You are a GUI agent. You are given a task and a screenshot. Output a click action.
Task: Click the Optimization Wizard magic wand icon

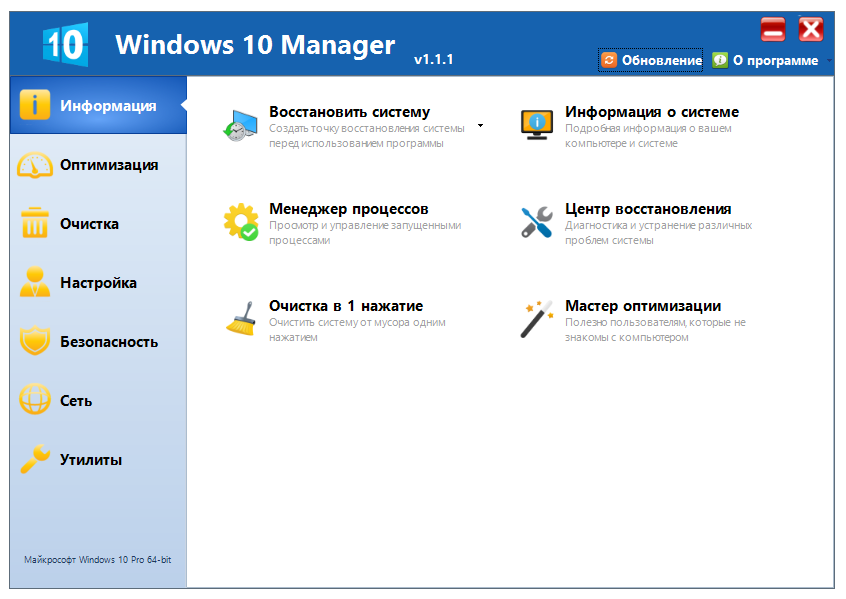(537, 319)
